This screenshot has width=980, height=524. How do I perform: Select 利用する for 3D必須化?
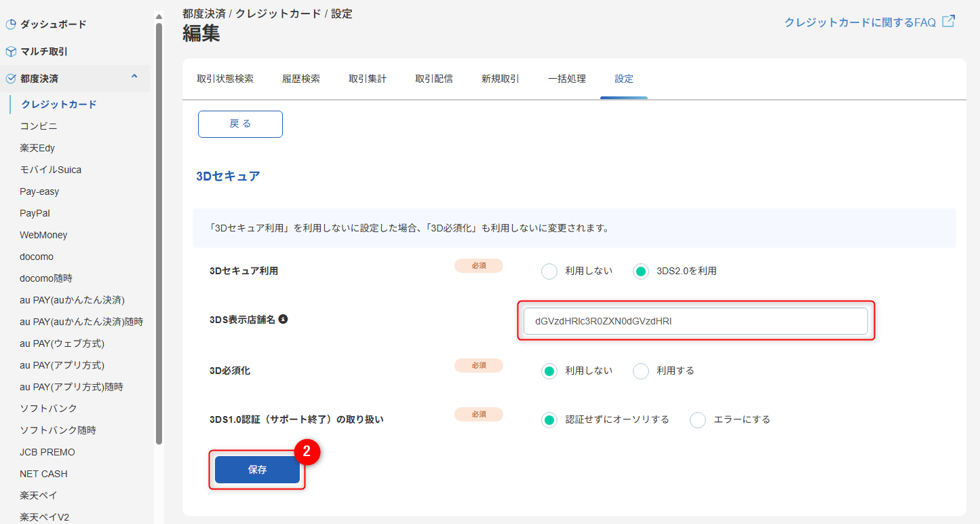pyautogui.click(x=640, y=371)
